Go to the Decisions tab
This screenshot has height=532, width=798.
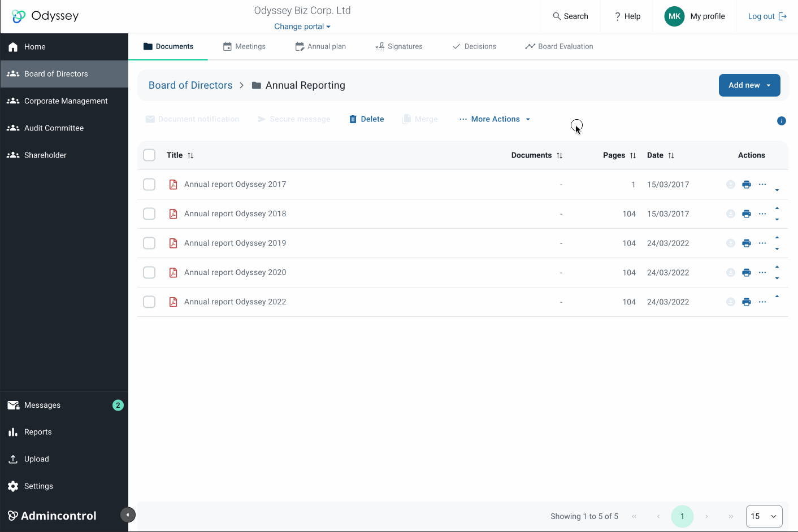[474, 46]
